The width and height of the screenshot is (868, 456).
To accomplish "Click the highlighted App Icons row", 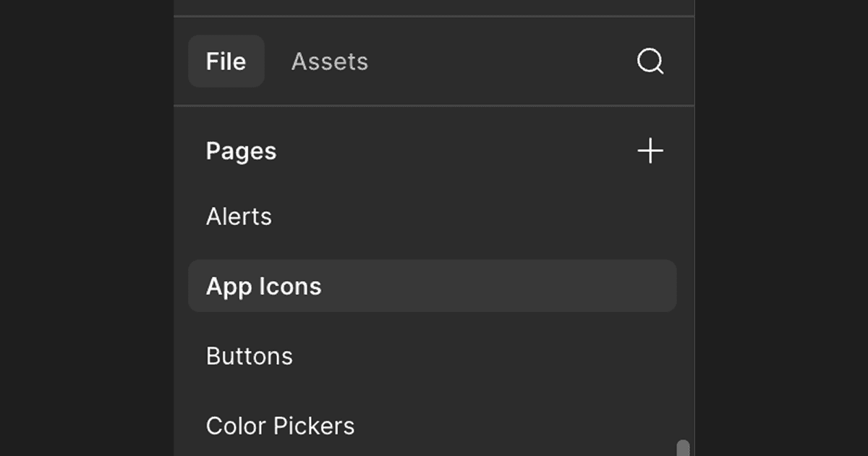I will (432, 286).
